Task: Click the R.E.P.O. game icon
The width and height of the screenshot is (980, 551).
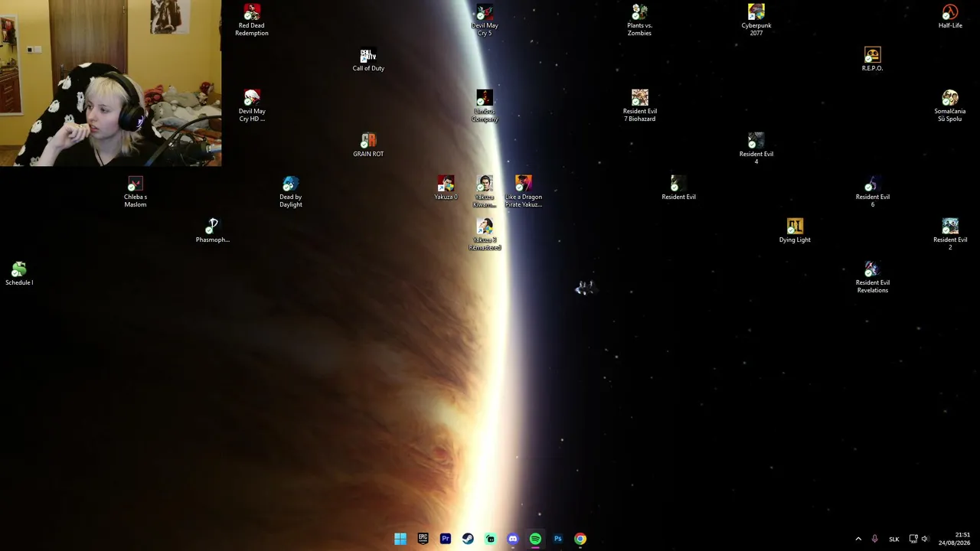Action: 872,60
